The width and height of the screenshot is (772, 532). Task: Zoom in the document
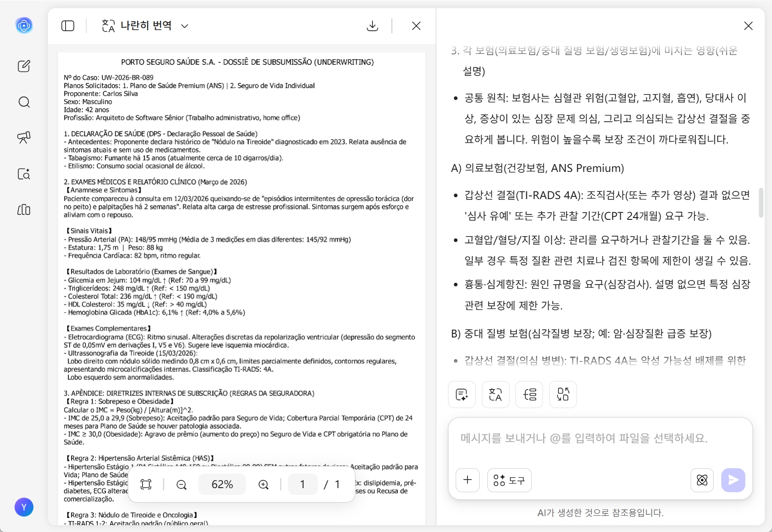point(263,484)
